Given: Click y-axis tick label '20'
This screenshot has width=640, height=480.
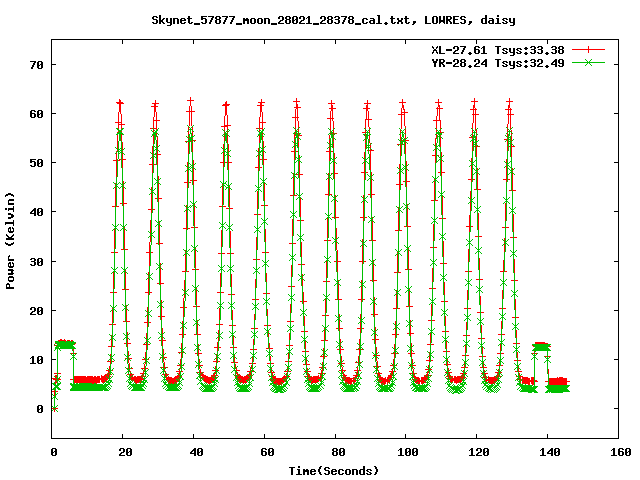Looking at the screenshot, I should [37, 311].
